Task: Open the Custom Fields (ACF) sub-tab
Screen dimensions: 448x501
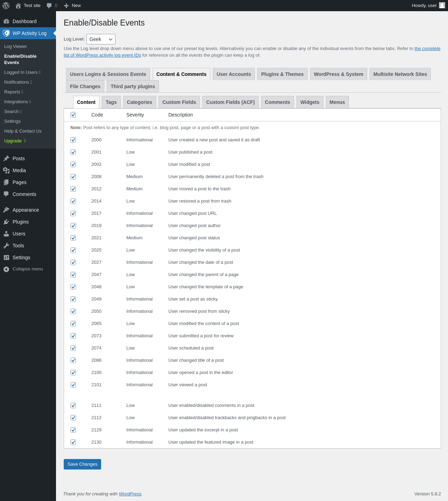Action: pyautogui.click(x=230, y=102)
